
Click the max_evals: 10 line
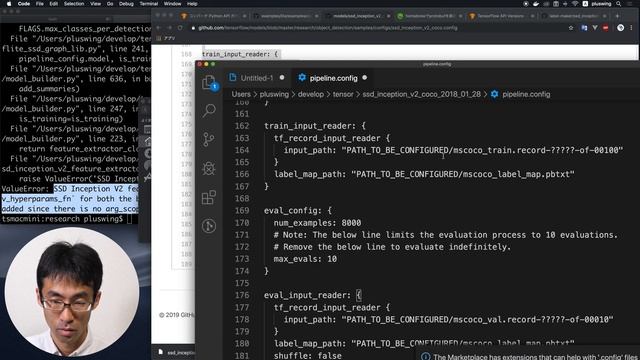tap(305, 259)
